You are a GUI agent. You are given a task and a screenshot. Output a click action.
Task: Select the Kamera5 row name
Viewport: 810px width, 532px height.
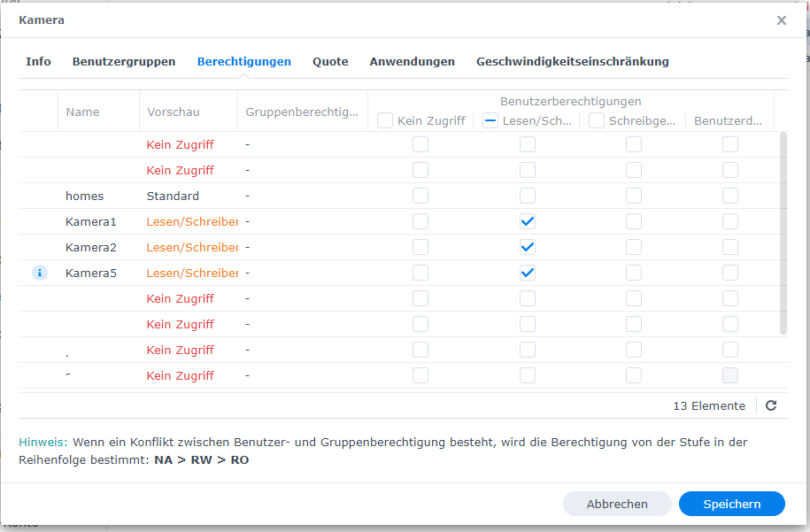pos(91,274)
